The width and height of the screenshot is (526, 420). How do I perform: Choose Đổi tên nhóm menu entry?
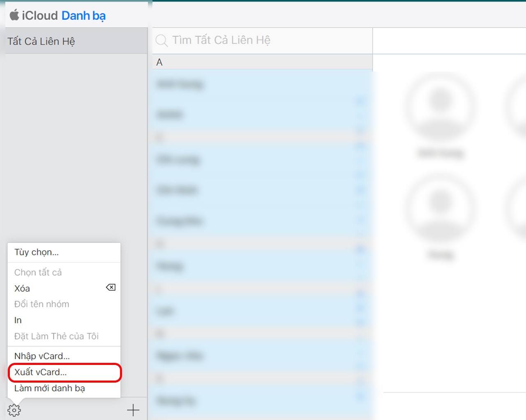point(64,304)
